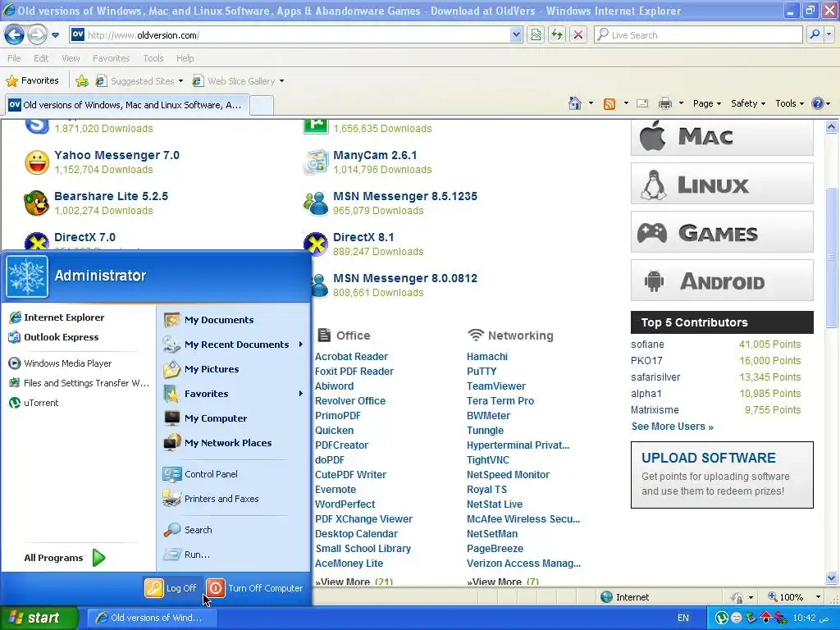Open the File menu
The height and width of the screenshot is (630, 840).
[x=14, y=58]
